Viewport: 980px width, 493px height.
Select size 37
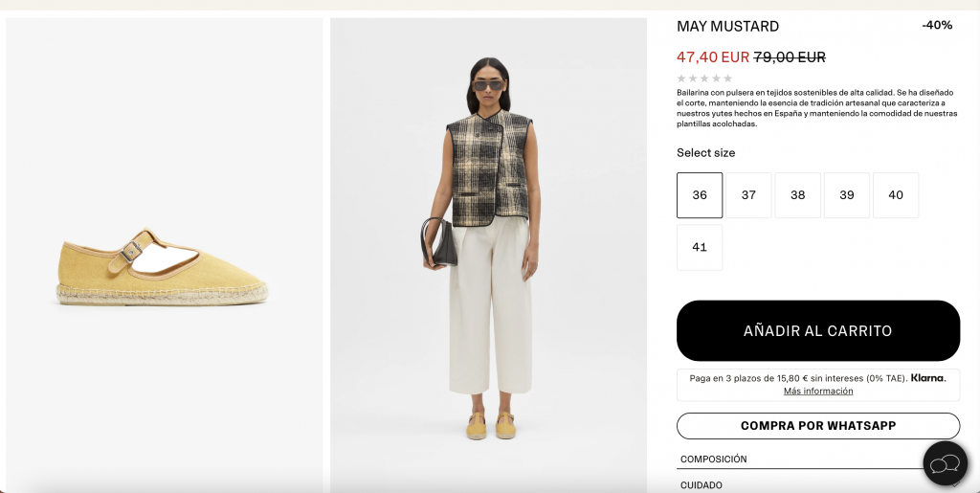748,195
